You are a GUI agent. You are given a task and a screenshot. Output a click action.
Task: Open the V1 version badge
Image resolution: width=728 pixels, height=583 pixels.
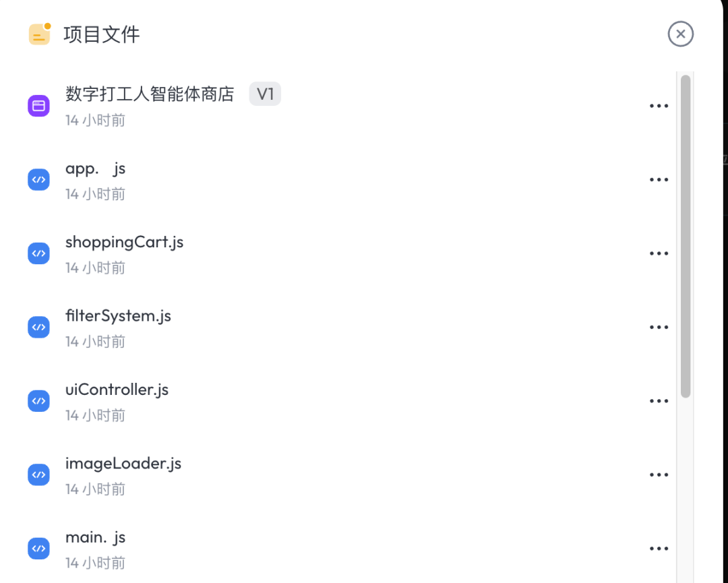(265, 94)
